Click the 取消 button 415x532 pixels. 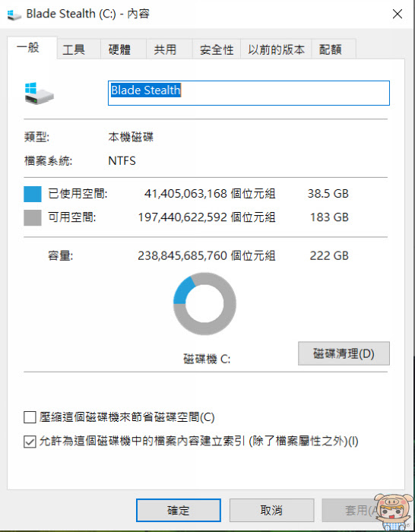tap(271, 510)
